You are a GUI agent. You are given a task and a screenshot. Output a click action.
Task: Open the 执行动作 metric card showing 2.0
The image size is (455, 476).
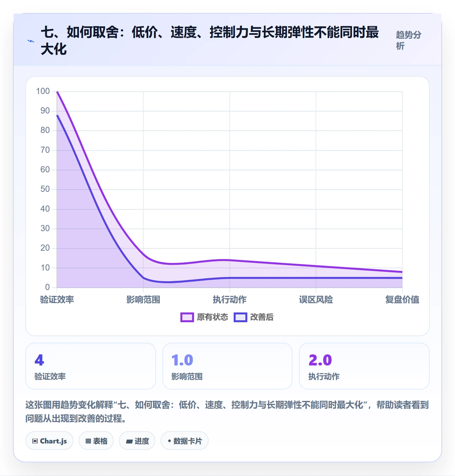tap(364, 366)
